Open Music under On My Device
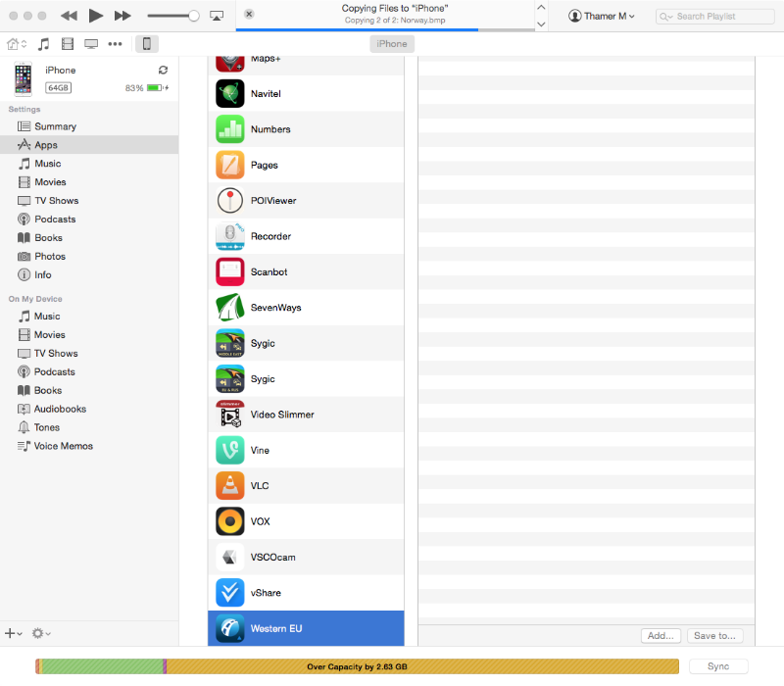Image resolution: width=784 pixels, height=686 pixels. [89, 316]
